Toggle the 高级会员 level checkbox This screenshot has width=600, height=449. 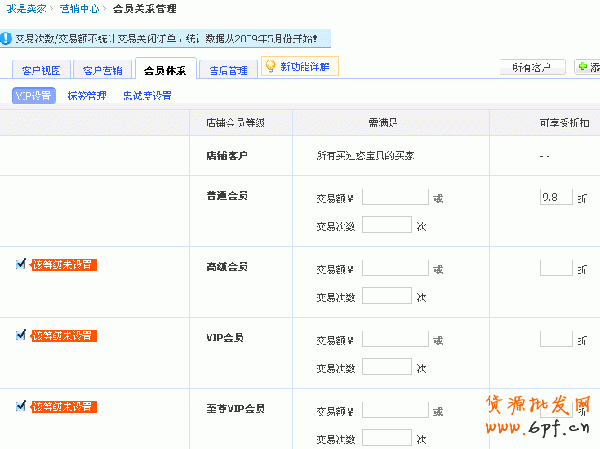[x=21, y=264]
